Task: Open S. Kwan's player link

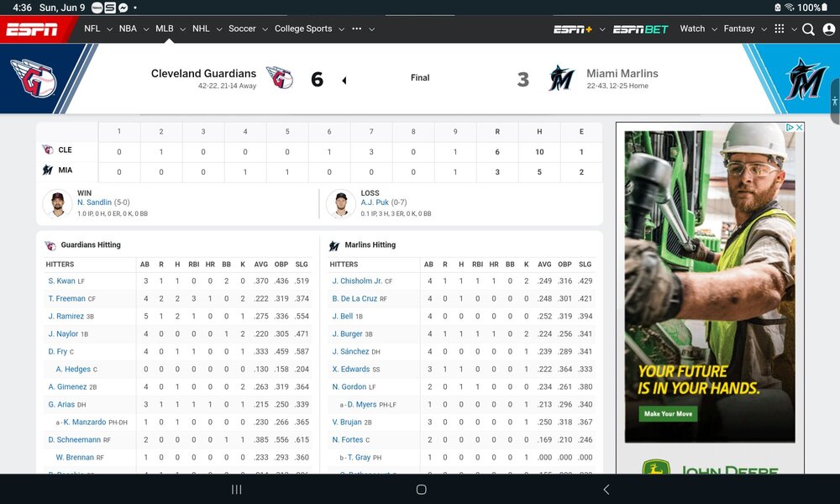Action: click(x=61, y=281)
